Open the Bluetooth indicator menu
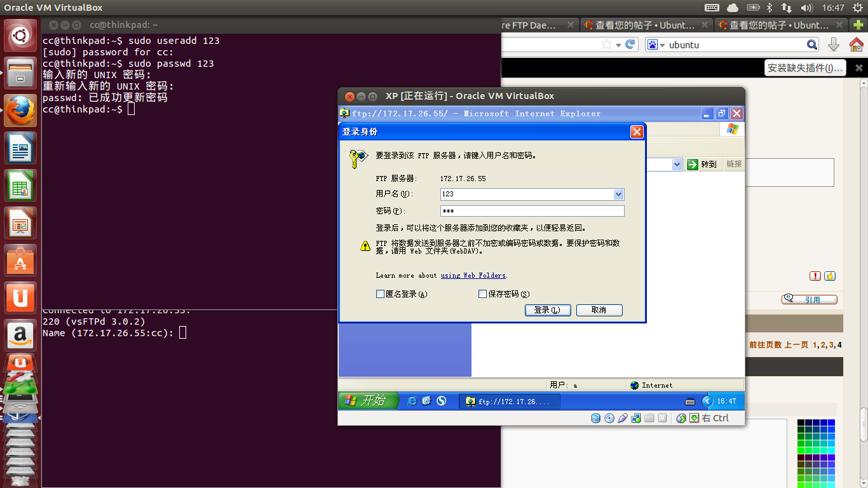The width and height of the screenshot is (868, 488). (769, 8)
